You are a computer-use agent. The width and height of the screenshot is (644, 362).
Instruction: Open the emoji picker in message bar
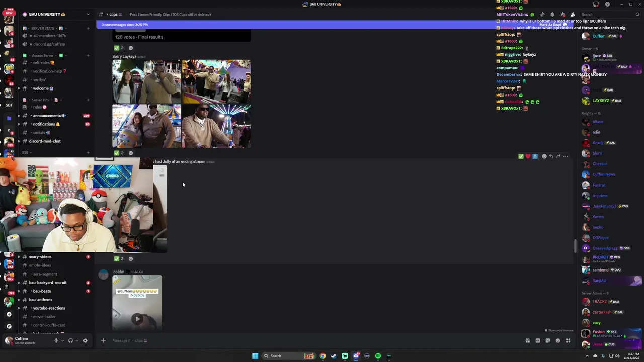[x=557, y=340]
